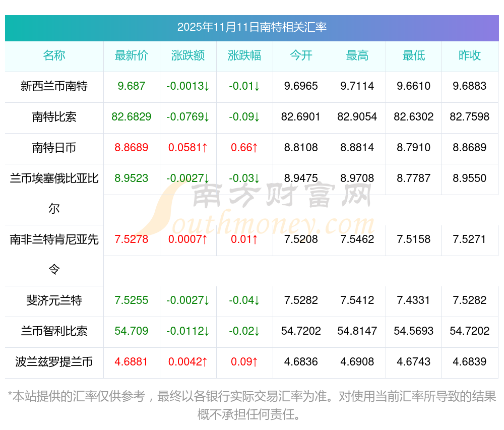
Task: Click the 最新价 column header
Action: click(x=132, y=55)
